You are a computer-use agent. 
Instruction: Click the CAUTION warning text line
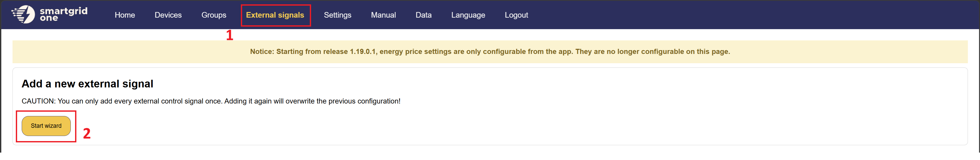[211, 101]
